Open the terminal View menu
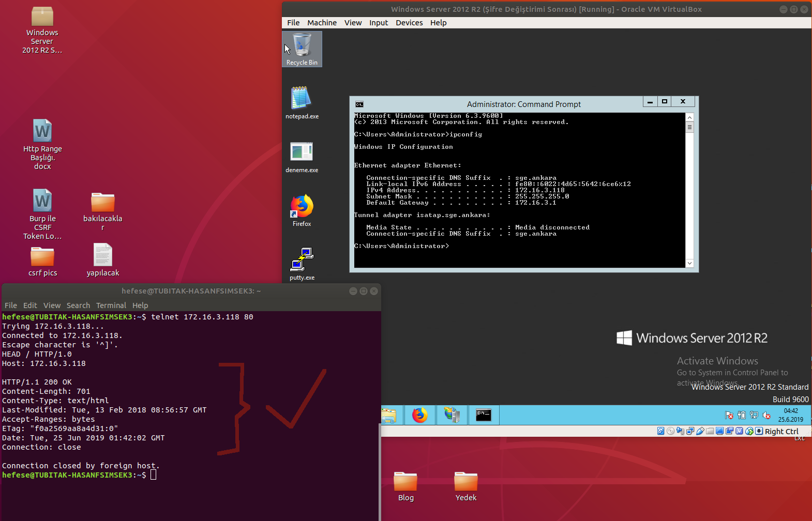The width and height of the screenshot is (812, 521). pyautogui.click(x=52, y=305)
